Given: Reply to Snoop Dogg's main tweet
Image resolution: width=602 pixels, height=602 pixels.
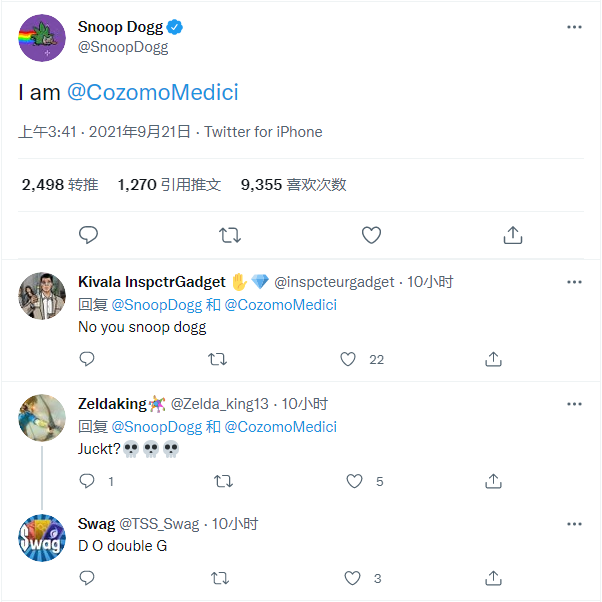Looking at the screenshot, I should pos(88,235).
